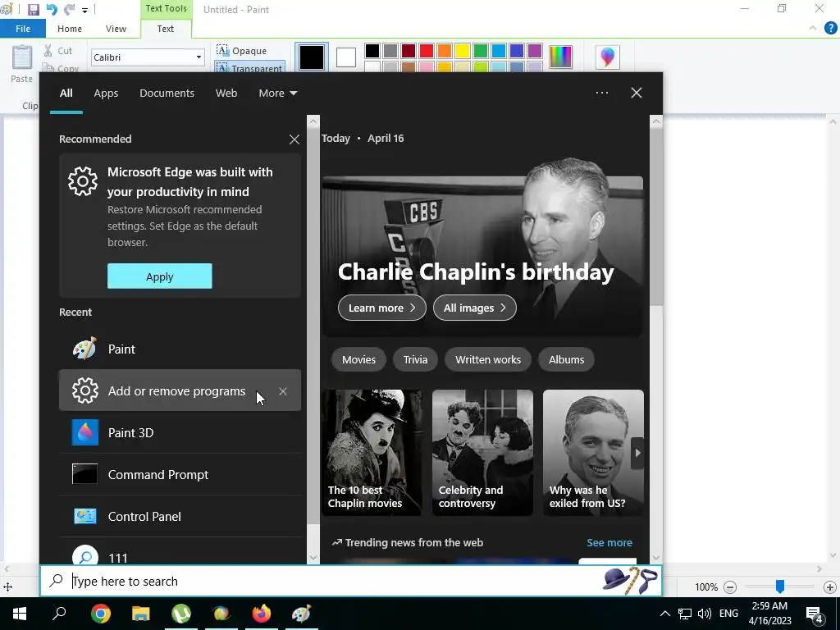The width and height of the screenshot is (840, 630).
Task: Select Transparent text background option
Action: tap(249, 68)
